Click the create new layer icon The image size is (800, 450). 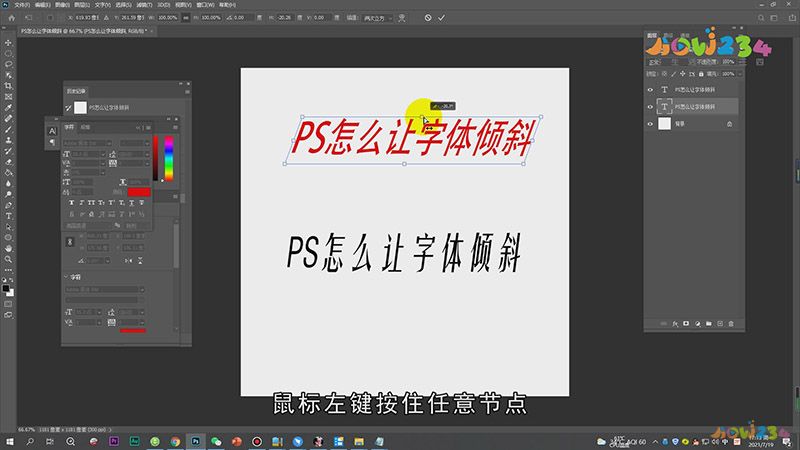pos(720,323)
